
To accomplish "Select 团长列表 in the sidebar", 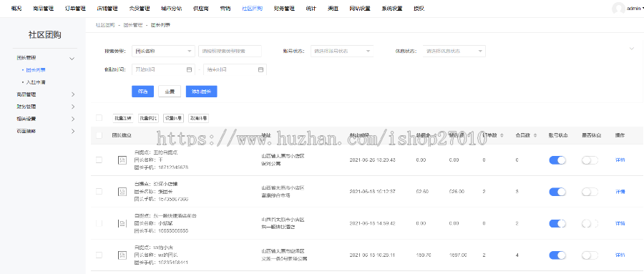I will [36, 70].
